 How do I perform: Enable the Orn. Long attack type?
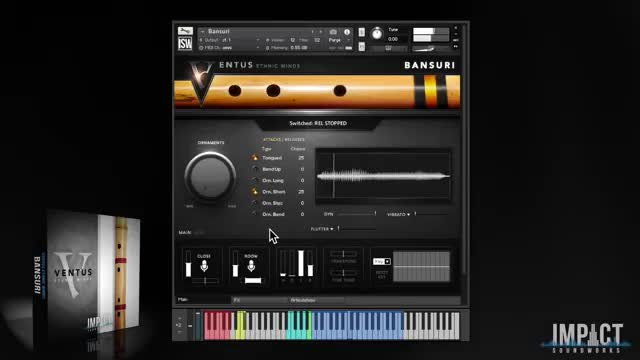click(x=255, y=180)
